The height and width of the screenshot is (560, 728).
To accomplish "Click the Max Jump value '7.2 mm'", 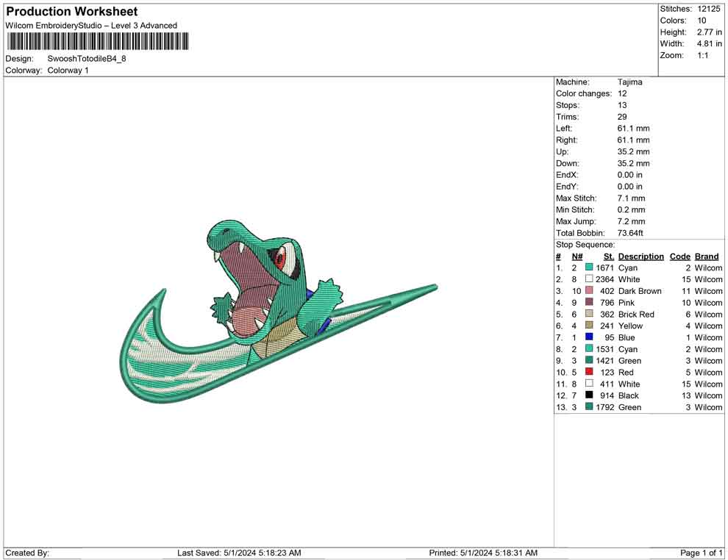I will pyautogui.click(x=631, y=221).
